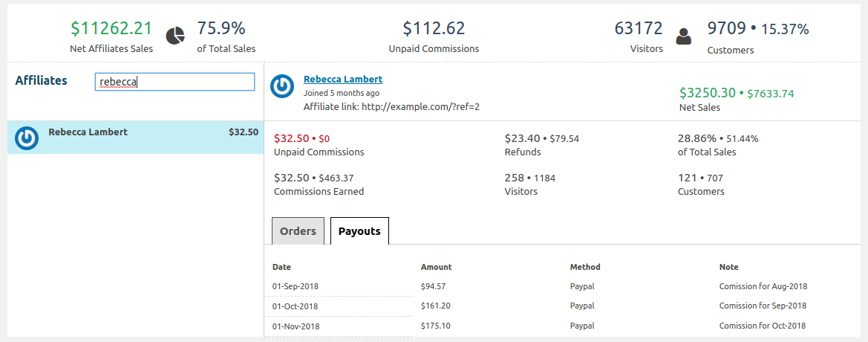This screenshot has height=342, width=868.
Task: Click the red $32.50 Unpaid Commissions value
Action: tap(292, 138)
